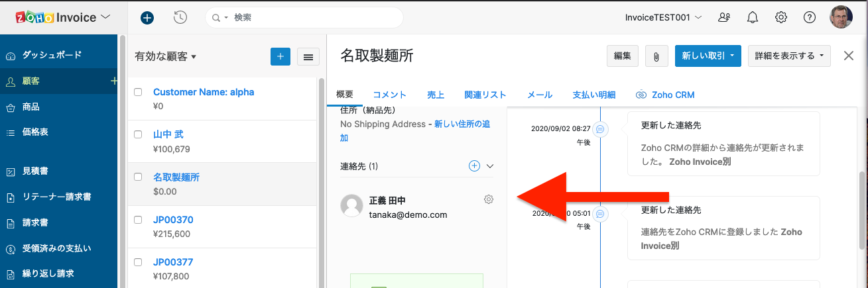Click the attachment paperclip button
This screenshot has width=868, height=288.
(x=656, y=56)
